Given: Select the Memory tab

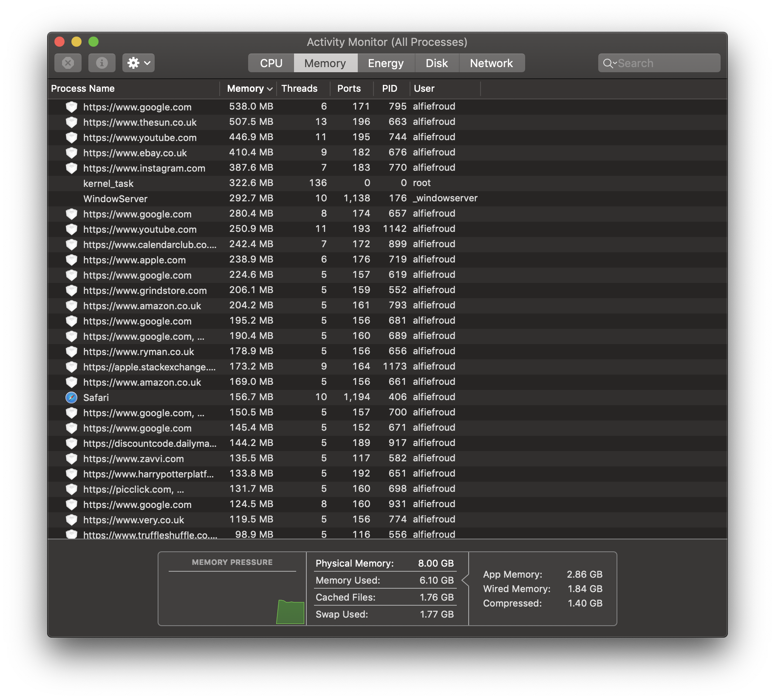Looking at the screenshot, I should click(325, 63).
